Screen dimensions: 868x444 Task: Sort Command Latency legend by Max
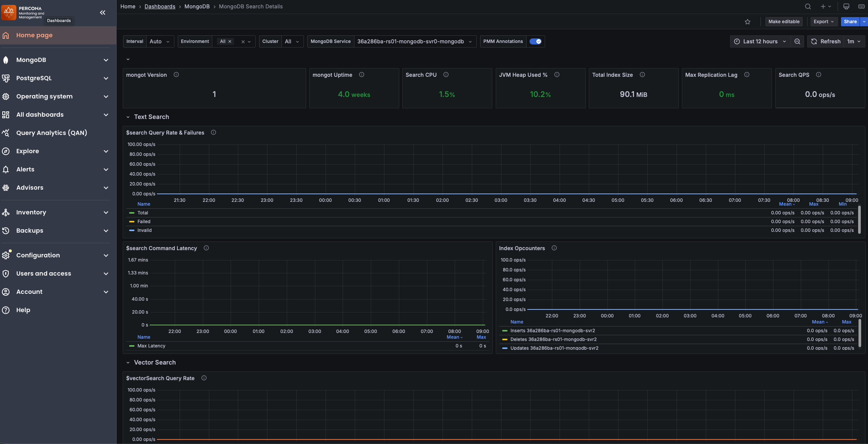coord(481,337)
